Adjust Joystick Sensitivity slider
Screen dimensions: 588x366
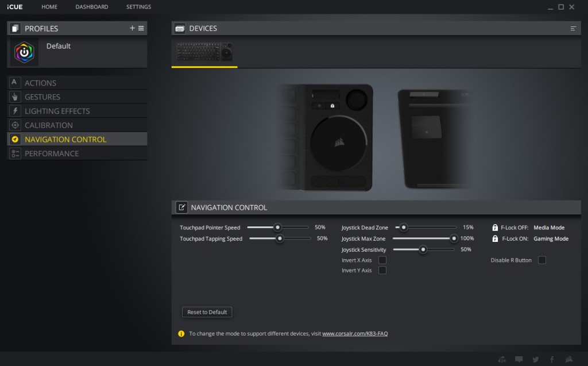tap(423, 249)
